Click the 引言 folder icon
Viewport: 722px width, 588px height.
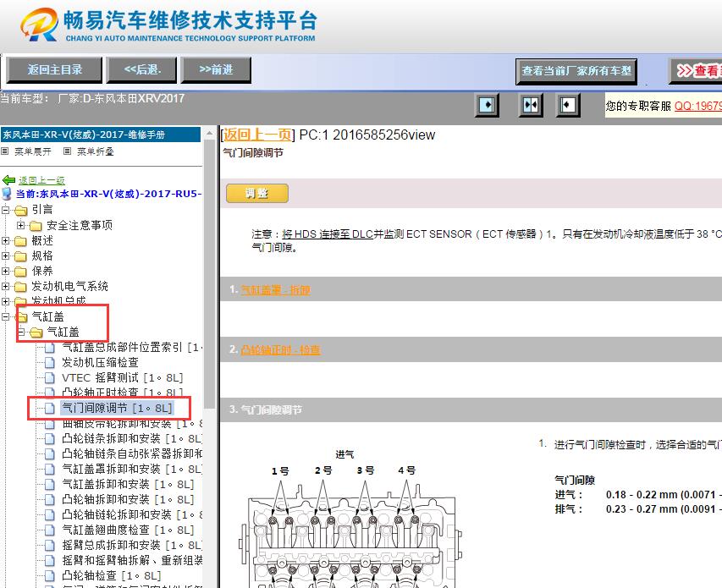(20, 211)
